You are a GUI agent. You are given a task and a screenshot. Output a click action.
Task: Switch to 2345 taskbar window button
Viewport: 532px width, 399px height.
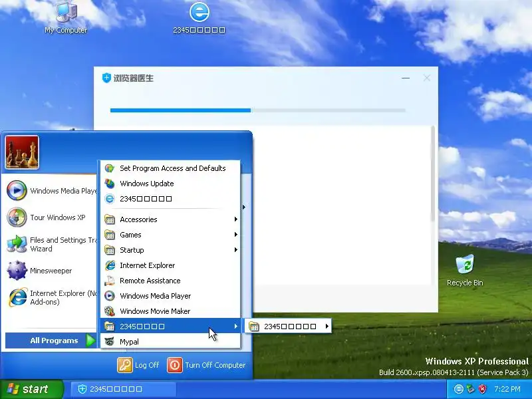pos(123,389)
